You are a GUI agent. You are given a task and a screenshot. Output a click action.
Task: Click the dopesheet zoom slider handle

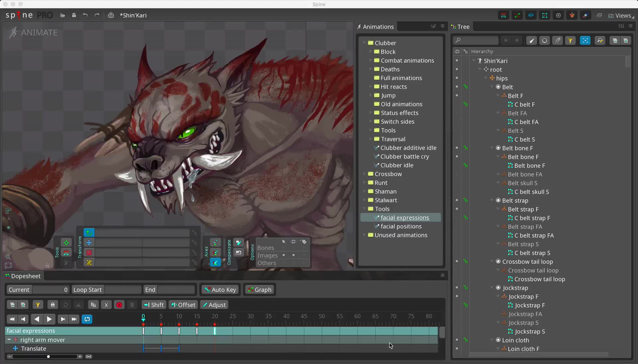tap(49, 357)
